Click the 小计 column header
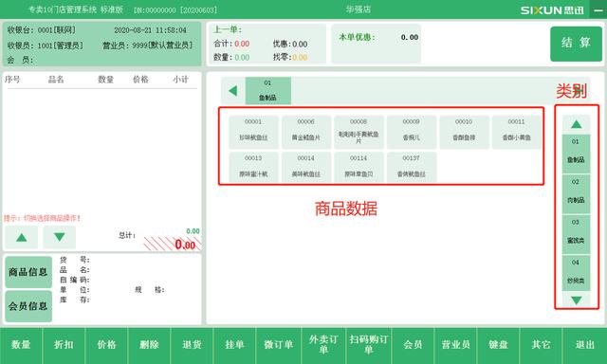607x364 pixels. tap(180, 80)
